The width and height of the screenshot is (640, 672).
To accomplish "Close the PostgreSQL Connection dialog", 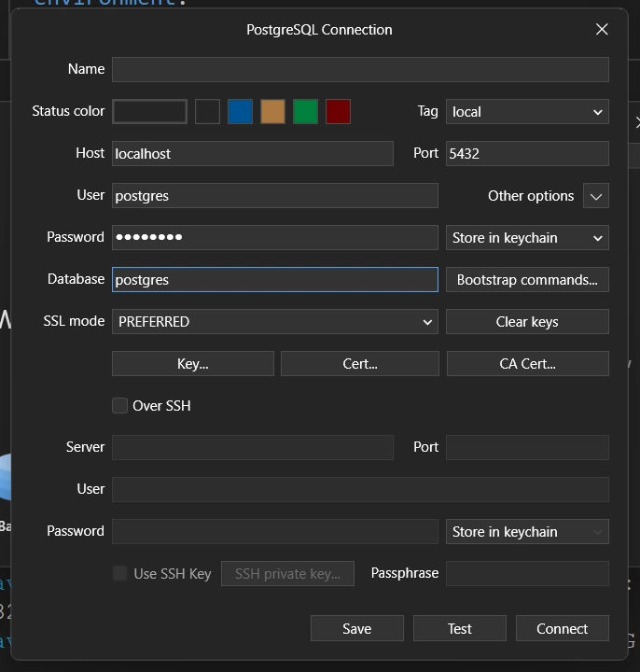I will tap(602, 30).
